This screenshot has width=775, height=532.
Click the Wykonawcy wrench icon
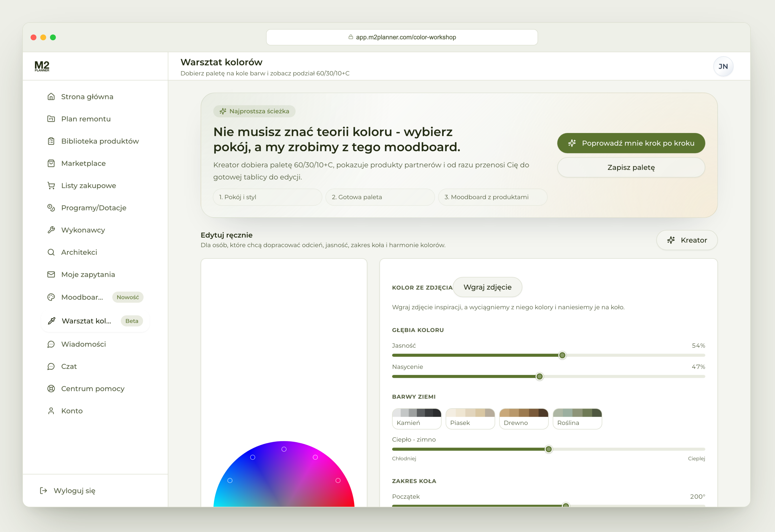click(51, 230)
